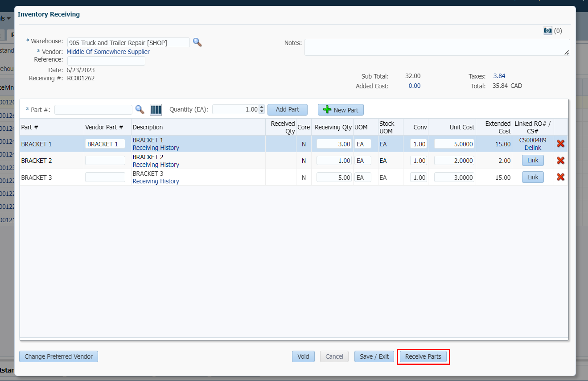Open Receiving History for BRACKET 3

pyautogui.click(x=156, y=181)
